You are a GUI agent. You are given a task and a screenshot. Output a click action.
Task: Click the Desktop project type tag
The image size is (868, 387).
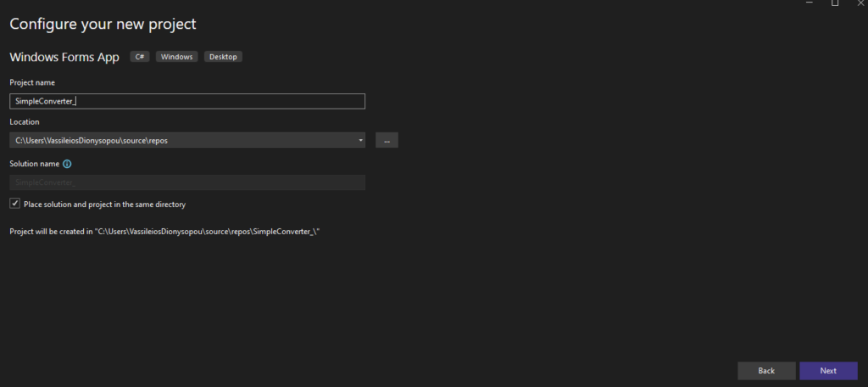tap(223, 57)
